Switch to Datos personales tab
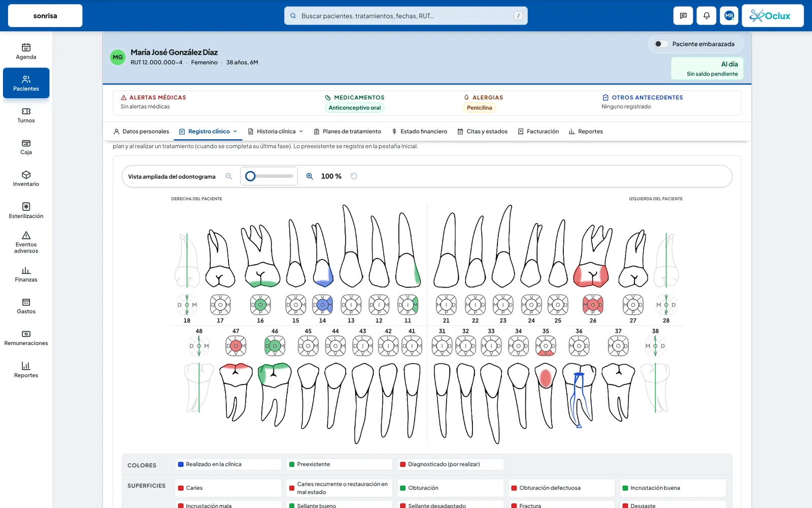 tap(141, 132)
